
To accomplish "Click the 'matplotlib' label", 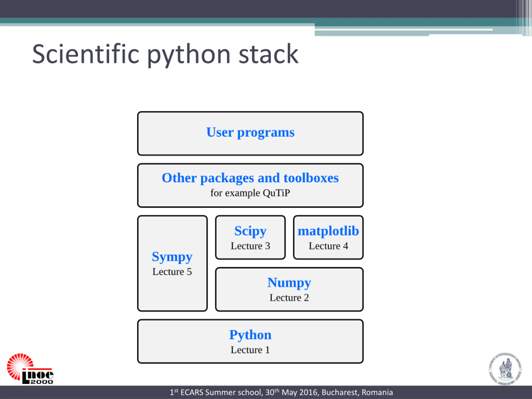I will click(328, 231).
